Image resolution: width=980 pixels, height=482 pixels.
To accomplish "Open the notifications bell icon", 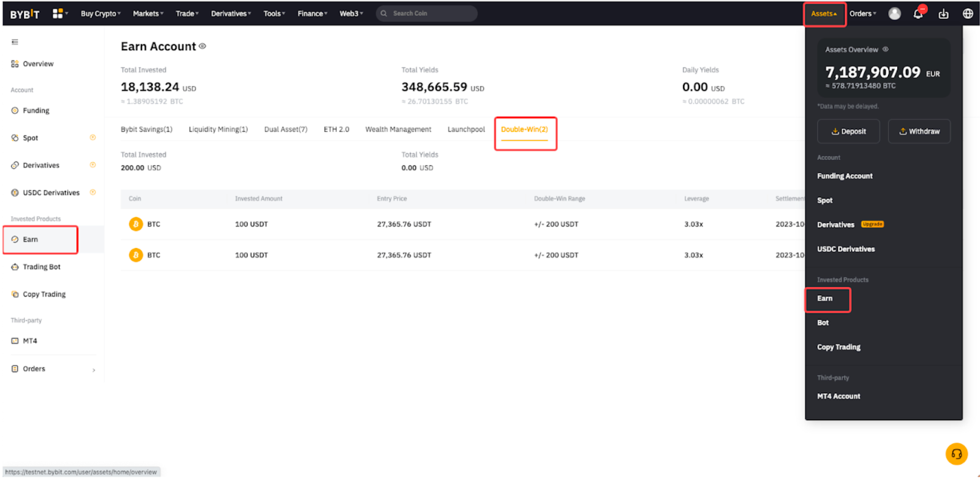I will click(918, 13).
